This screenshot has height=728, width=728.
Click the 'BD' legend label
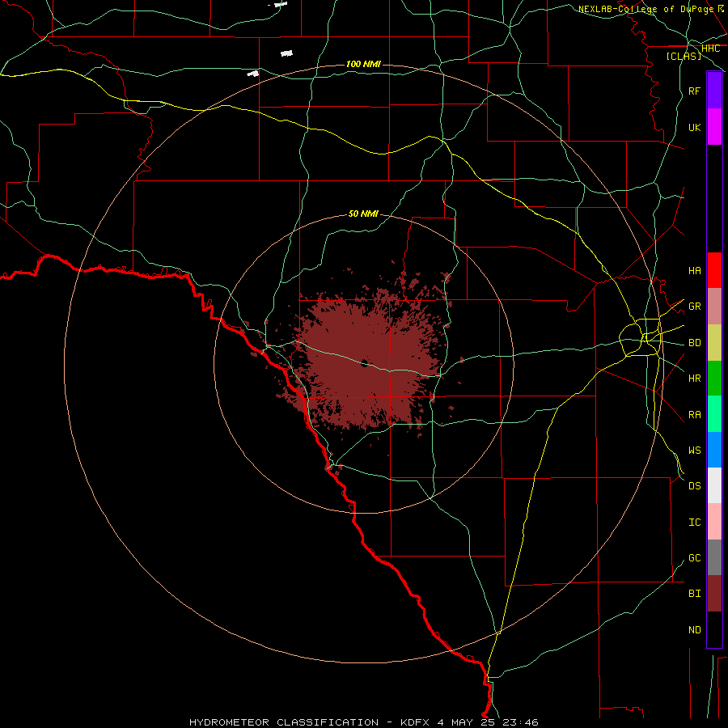tap(694, 343)
